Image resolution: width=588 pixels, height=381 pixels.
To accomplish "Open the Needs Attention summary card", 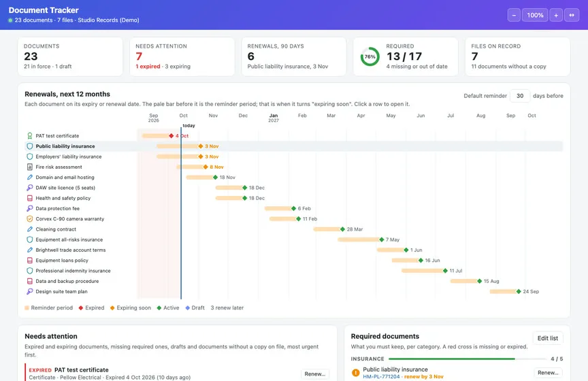I will [x=182, y=56].
